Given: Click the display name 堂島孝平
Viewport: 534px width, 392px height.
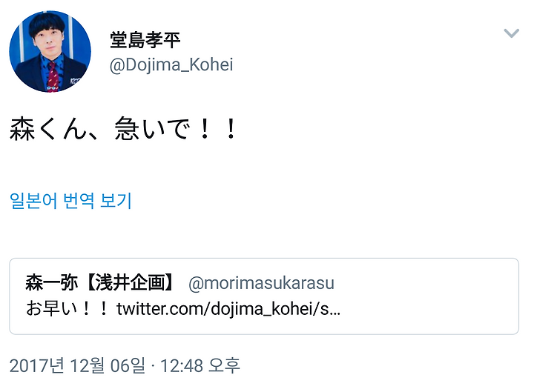Looking at the screenshot, I should 145,40.
